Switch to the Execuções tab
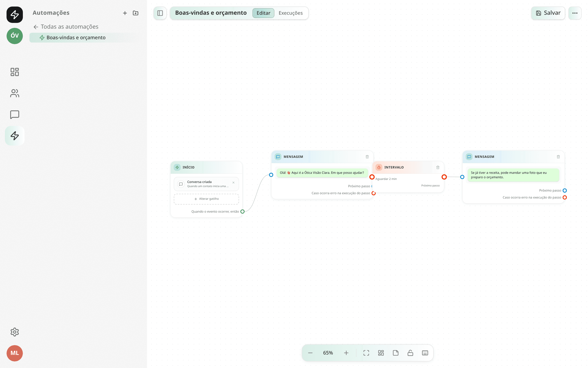This screenshot has width=588, height=368. point(291,13)
